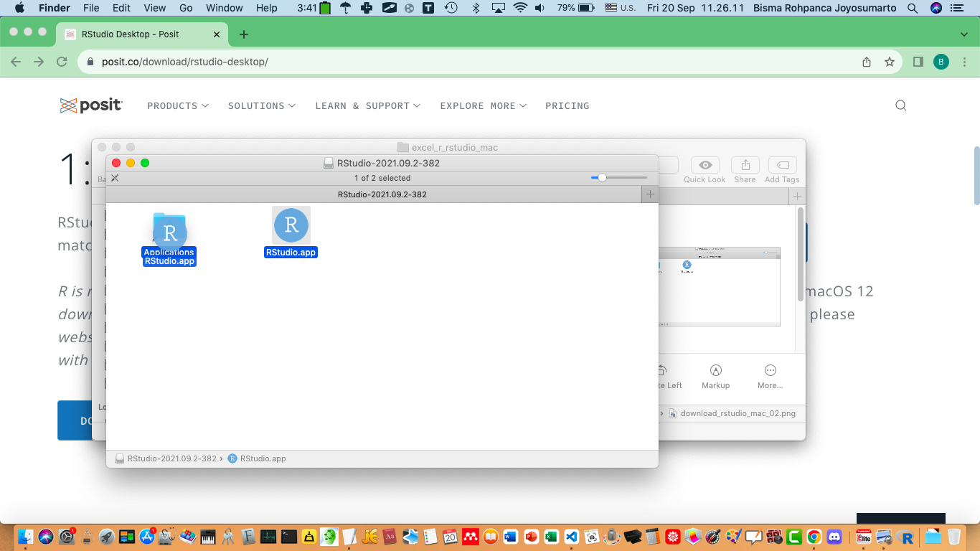Screen dimensions: 980x551
Task: Open the Trash in the Dock
Action: (x=953, y=536)
